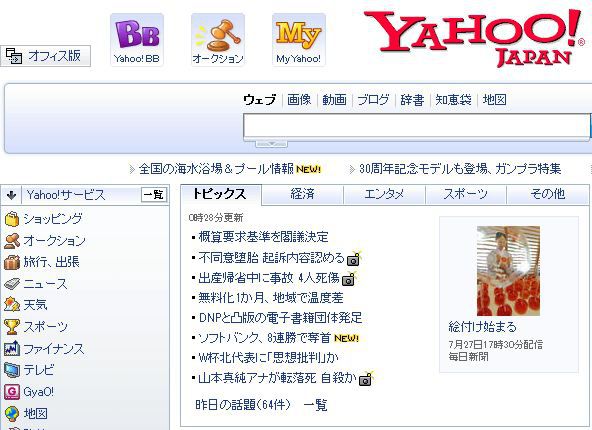The image size is (592, 430).
Task: Select the ウェブ search tab
Action: [x=259, y=100]
